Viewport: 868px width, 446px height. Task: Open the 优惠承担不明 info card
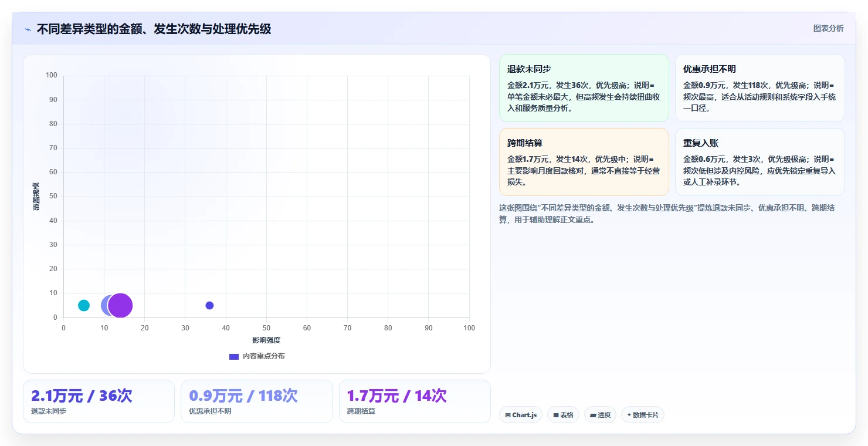click(760, 88)
